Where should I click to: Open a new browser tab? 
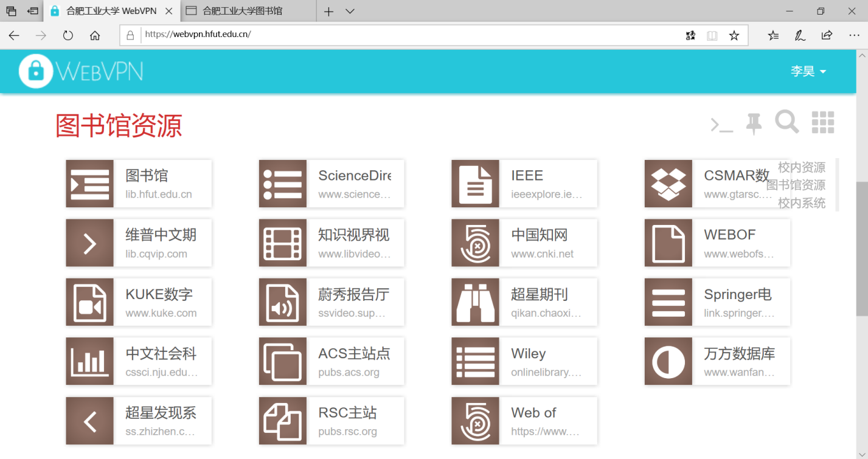point(328,11)
